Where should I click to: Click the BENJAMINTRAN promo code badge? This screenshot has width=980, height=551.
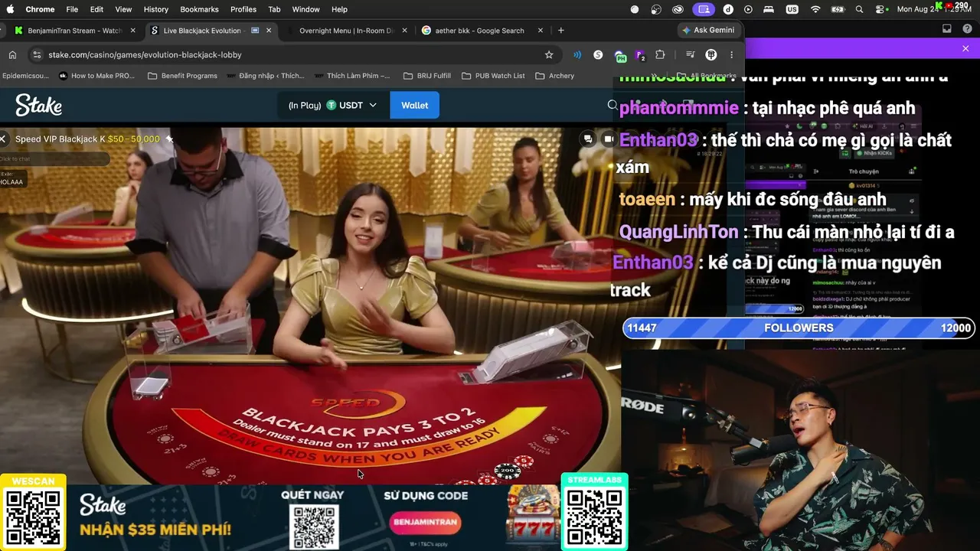pos(426,523)
